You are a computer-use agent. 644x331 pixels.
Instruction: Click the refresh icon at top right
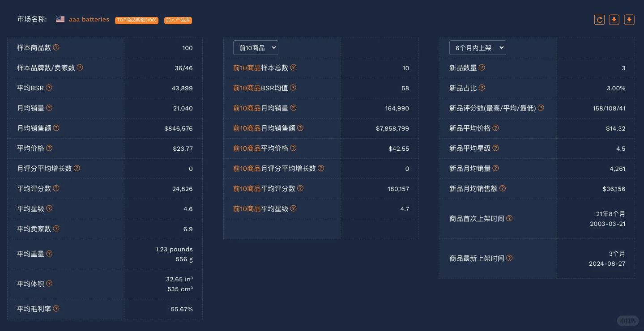599,20
